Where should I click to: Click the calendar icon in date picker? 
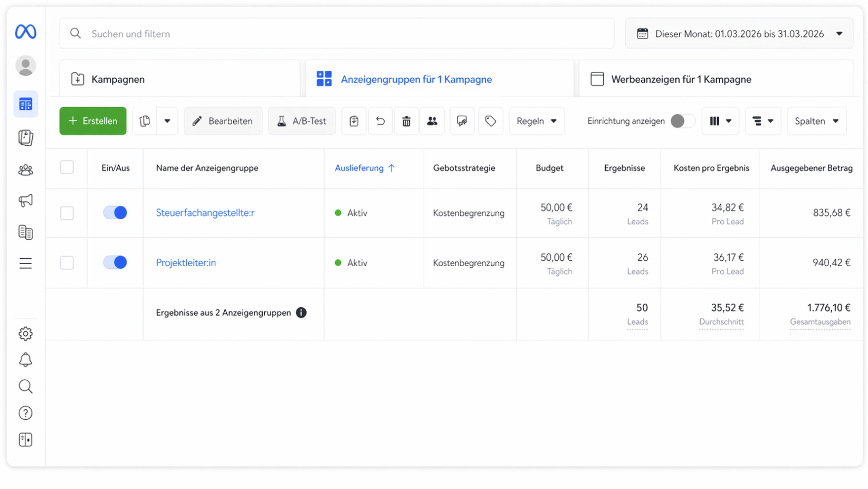pyautogui.click(x=642, y=34)
